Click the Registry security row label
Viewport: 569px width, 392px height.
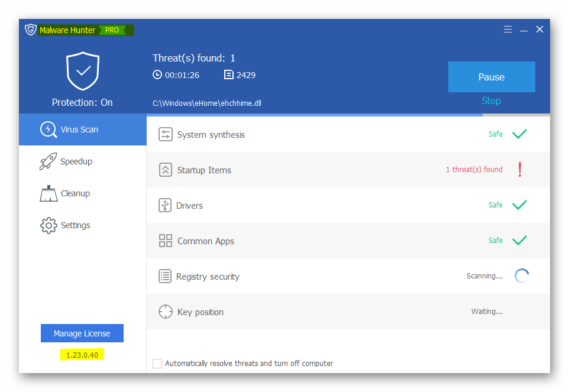pyautogui.click(x=208, y=277)
